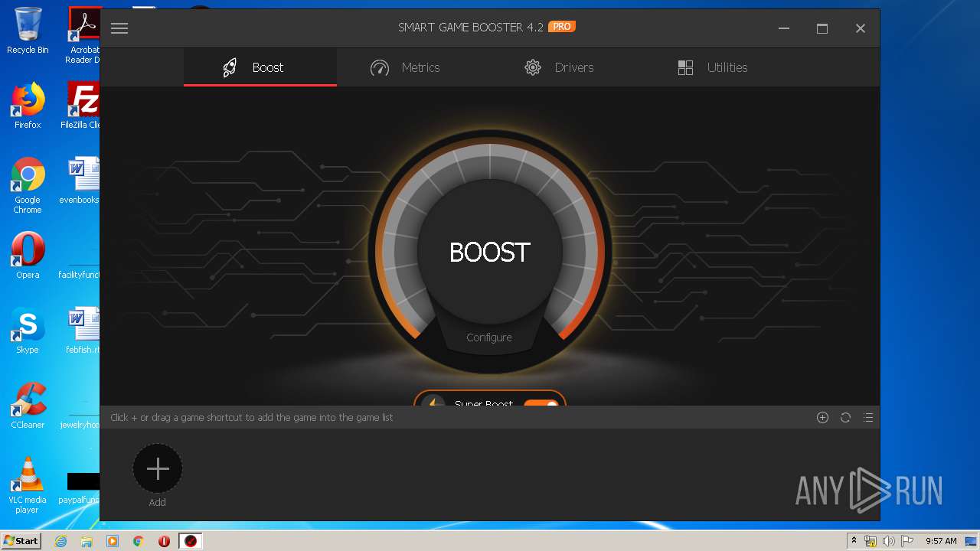This screenshot has width=980, height=551.
Task: Open the Windows Start menu
Action: pyautogui.click(x=21, y=541)
